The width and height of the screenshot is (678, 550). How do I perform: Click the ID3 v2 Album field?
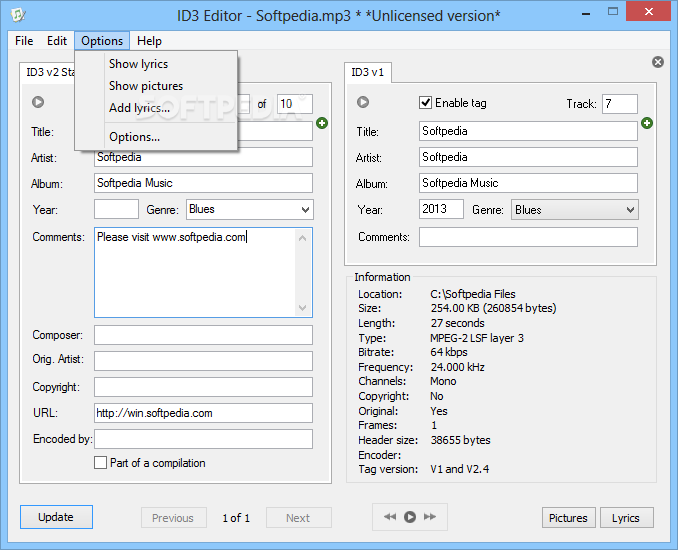pos(203,183)
